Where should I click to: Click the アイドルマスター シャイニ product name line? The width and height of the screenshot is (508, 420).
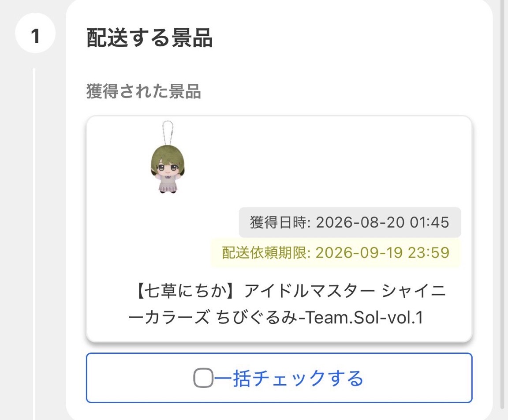[345, 290]
